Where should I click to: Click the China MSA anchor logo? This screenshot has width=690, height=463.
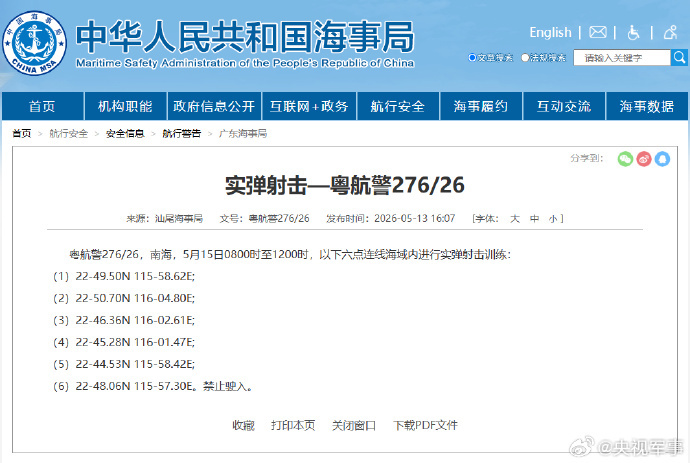click(x=34, y=43)
